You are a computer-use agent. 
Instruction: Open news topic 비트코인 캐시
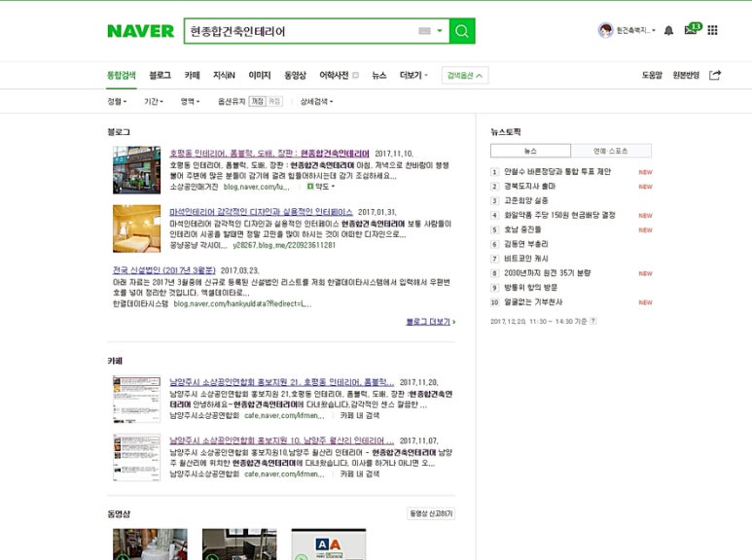coord(525,259)
